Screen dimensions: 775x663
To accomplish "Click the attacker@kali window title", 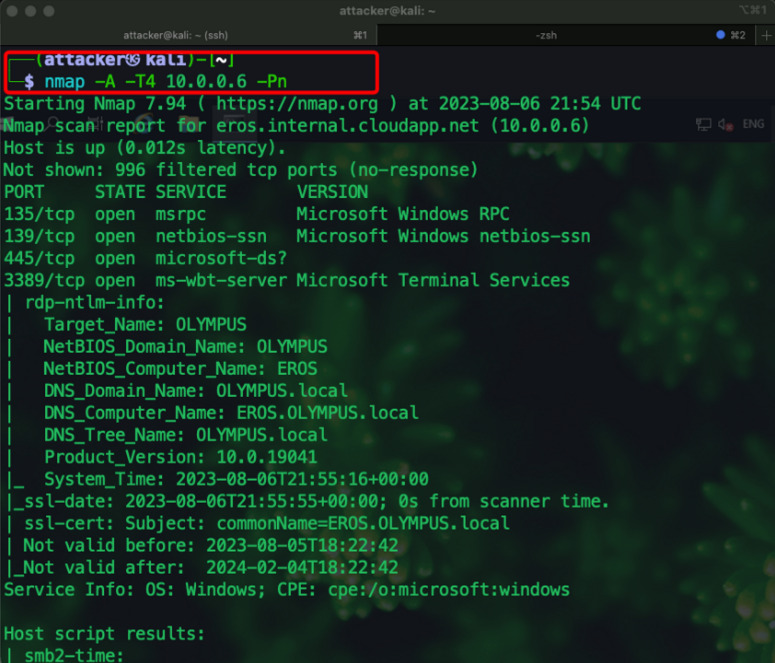I will tap(387, 10).
